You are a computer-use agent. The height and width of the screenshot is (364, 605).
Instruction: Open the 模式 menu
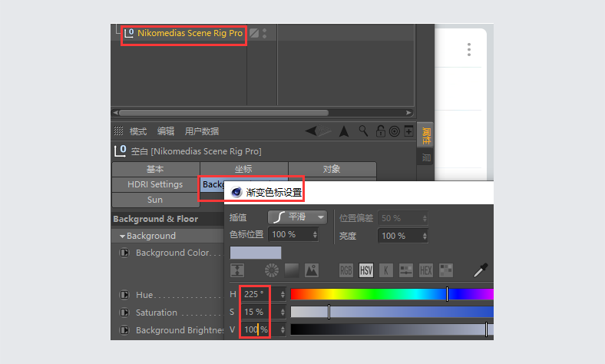(138, 131)
